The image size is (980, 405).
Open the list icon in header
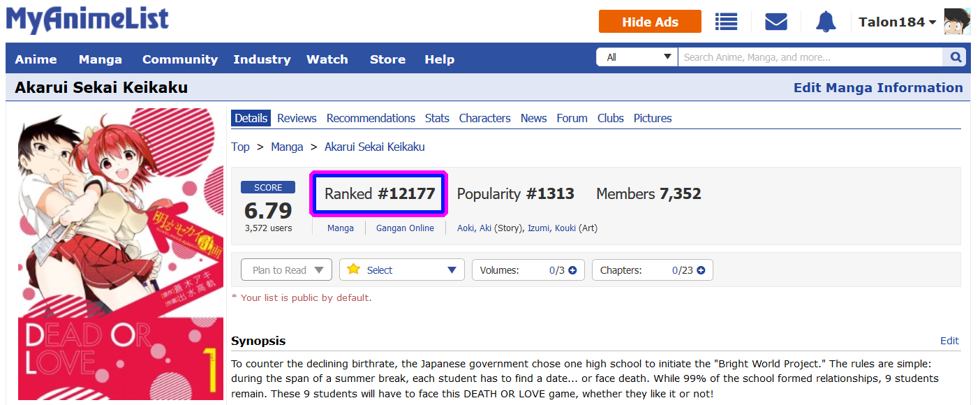[726, 22]
